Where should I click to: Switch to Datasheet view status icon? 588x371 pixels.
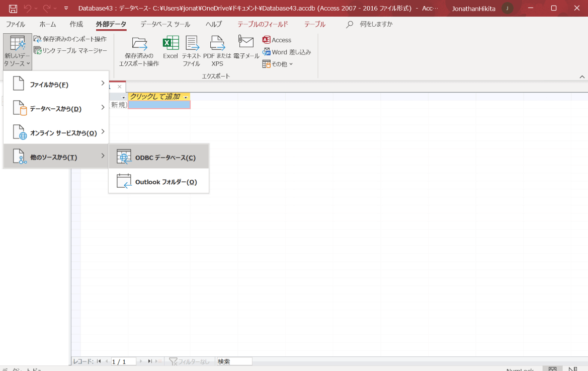[x=553, y=369]
